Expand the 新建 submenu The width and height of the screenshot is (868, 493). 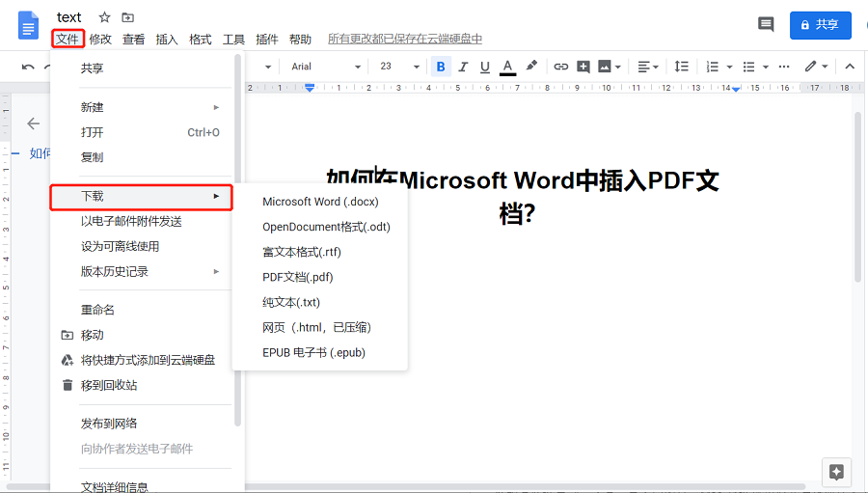click(x=141, y=107)
